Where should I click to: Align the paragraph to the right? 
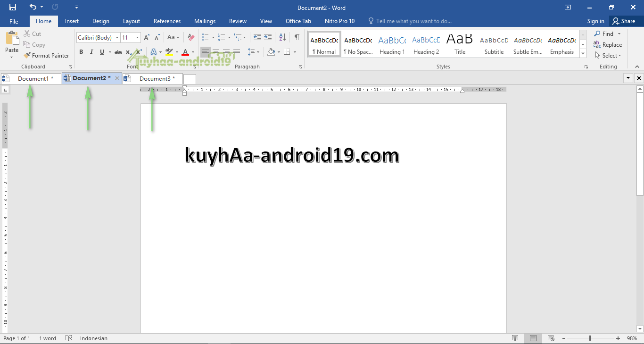(226, 52)
